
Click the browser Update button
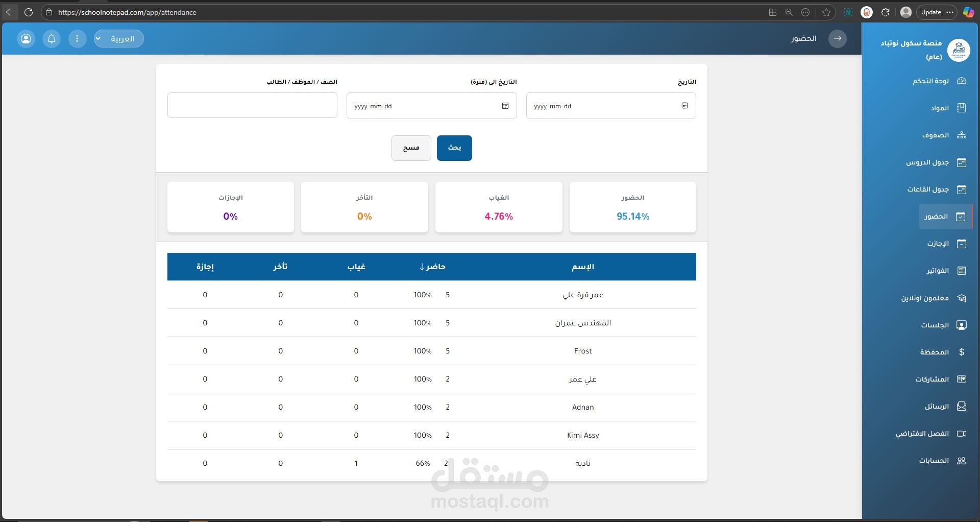click(937, 12)
